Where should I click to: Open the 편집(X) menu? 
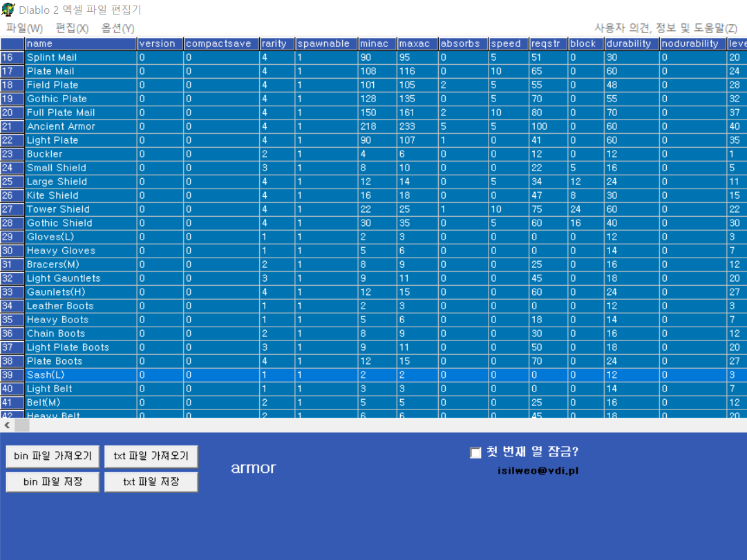click(x=72, y=28)
